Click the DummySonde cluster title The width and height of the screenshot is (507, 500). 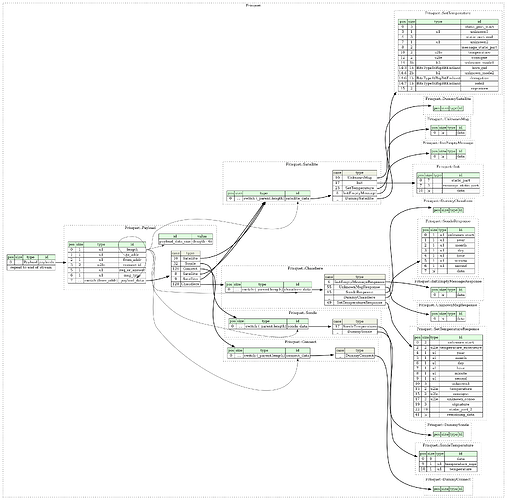point(448,425)
